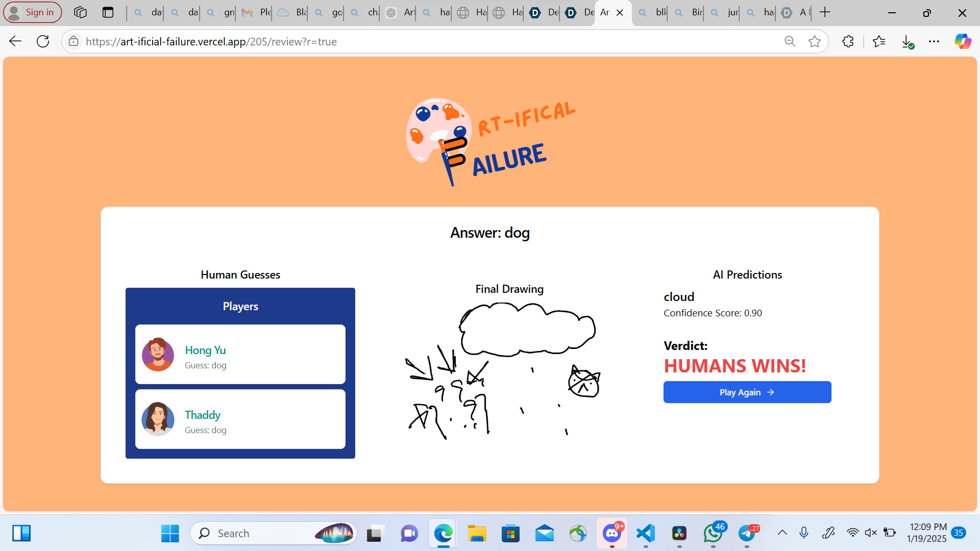The image size is (980, 551).
Task: Open the browser Extensions puzzle icon
Action: (848, 41)
